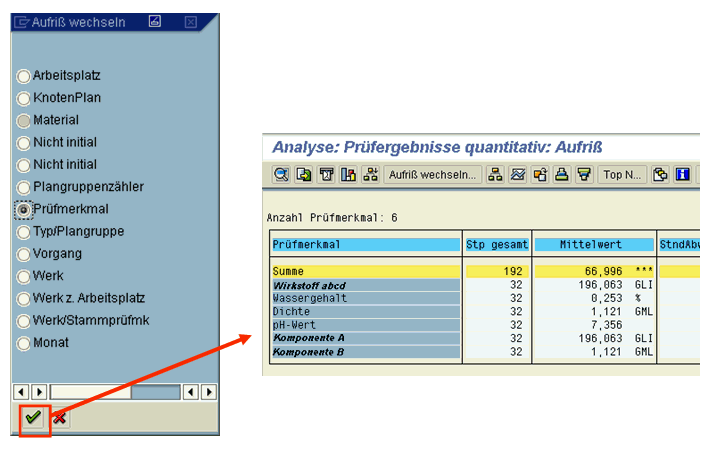
Task: Click the hierarchy tree icon after Aufriß wechseln
Action: [x=495, y=175]
